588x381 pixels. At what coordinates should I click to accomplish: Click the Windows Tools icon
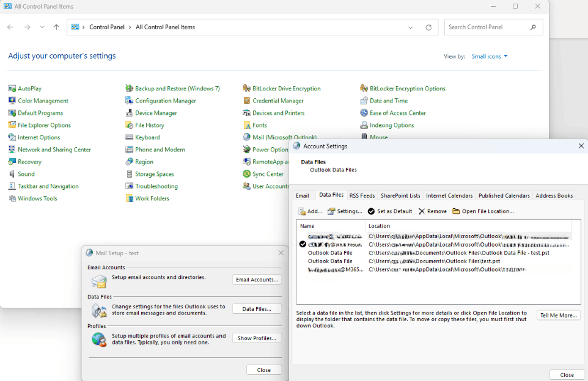click(x=12, y=198)
